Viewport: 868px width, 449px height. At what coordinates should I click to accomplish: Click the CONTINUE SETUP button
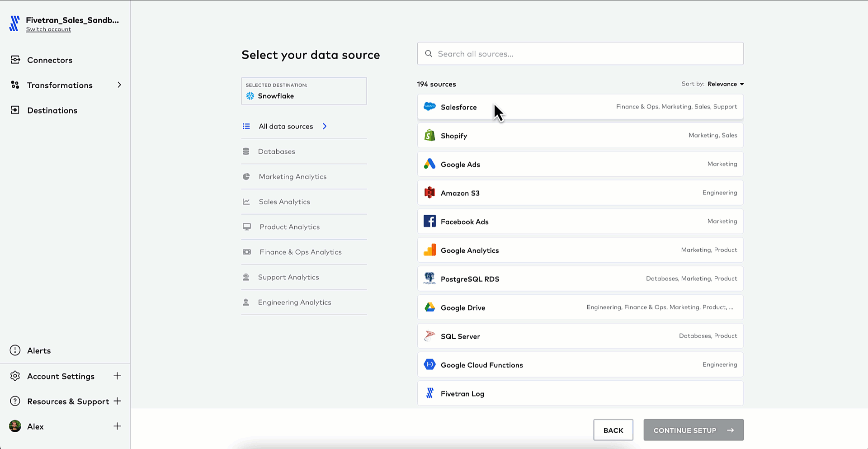pos(693,430)
